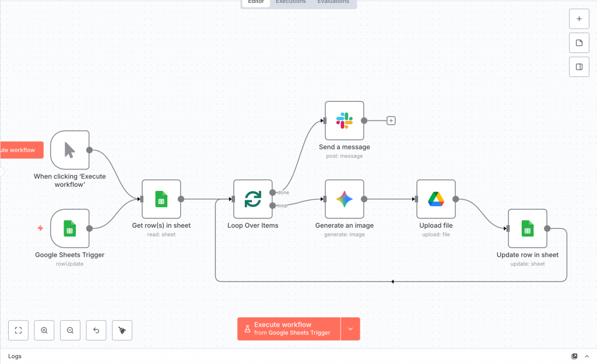Image resolution: width=597 pixels, height=364 pixels.
Task: Select the Loop Over Items node
Action: pyautogui.click(x=253, y=199)
